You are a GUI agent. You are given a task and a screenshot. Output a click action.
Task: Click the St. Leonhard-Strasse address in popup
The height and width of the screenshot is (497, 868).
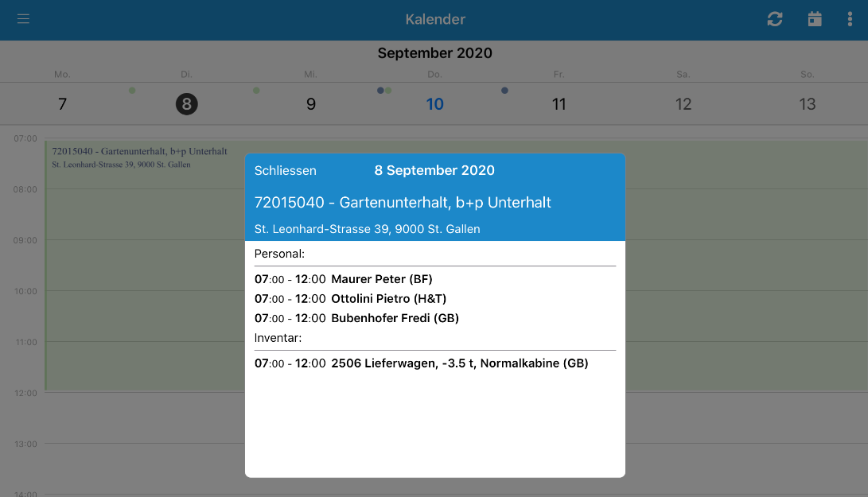tap(367, 229)
